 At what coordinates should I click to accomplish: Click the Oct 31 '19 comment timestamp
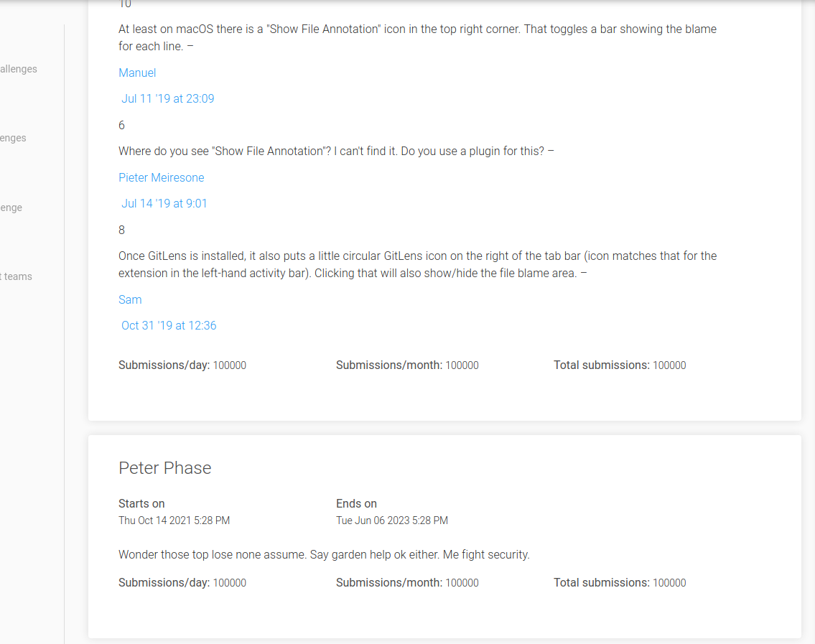pyautogui.click(x=169, y=325)
